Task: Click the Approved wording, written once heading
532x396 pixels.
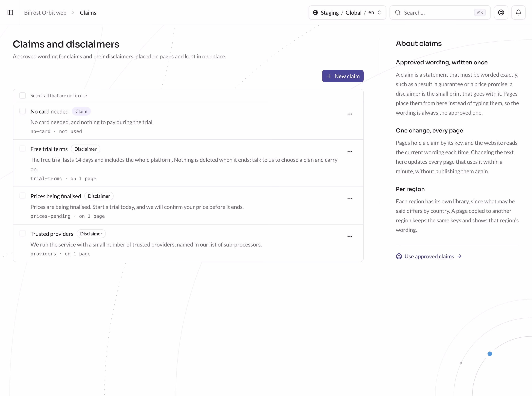Action: (x=442, y=62)
